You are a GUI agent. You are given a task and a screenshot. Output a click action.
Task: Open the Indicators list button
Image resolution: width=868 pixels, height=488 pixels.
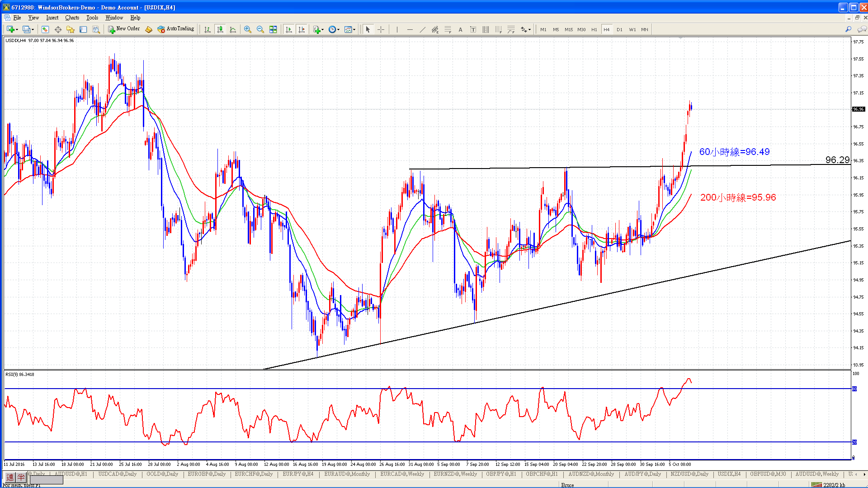coord(317,29)
